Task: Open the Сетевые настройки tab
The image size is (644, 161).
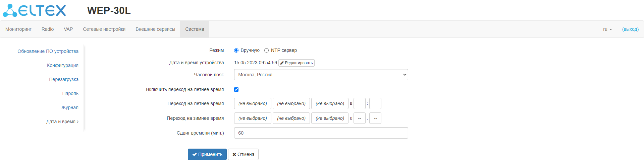Action: [104, 29]
